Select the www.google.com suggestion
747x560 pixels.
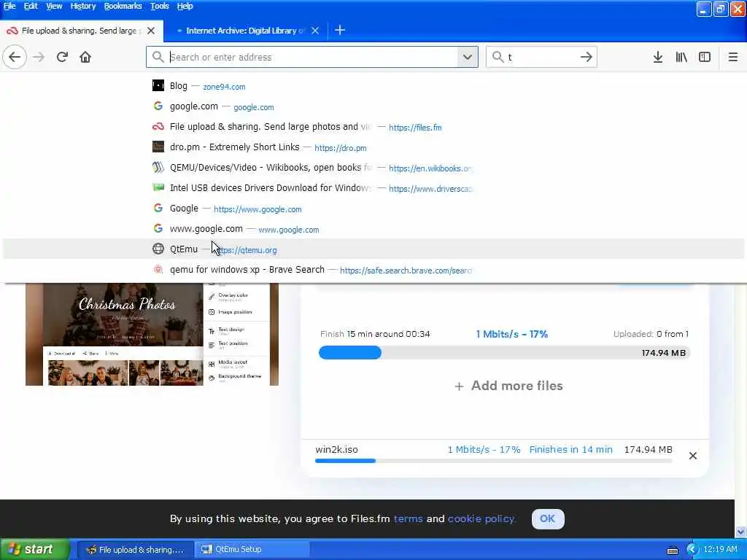pyautogui.click(x=373, y=229)
